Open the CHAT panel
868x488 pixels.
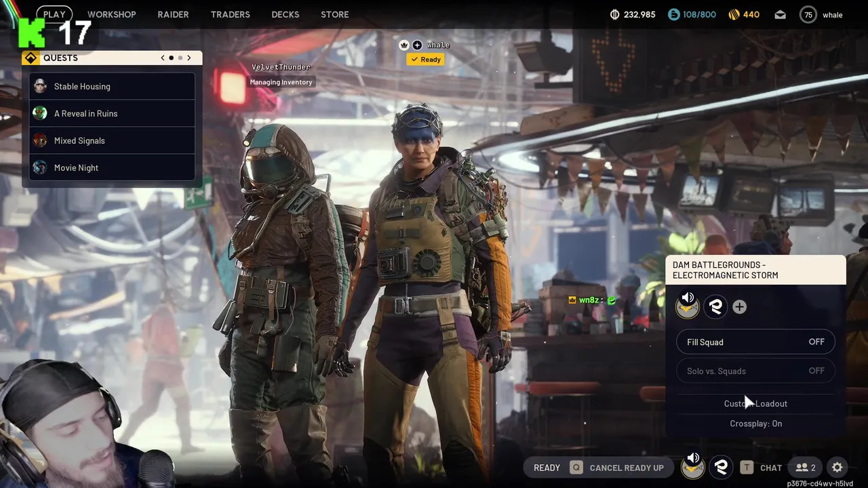tap(771, 468)
